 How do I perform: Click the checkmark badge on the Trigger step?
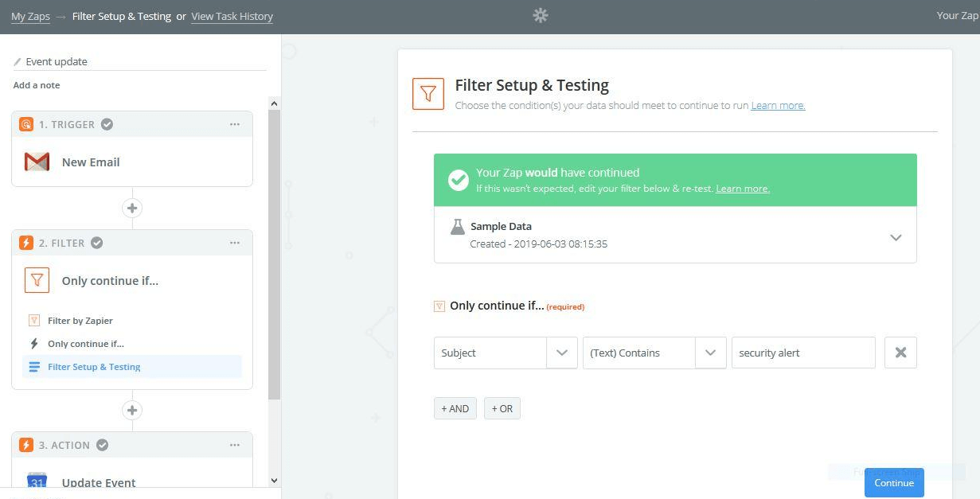(x=107, y=123)
